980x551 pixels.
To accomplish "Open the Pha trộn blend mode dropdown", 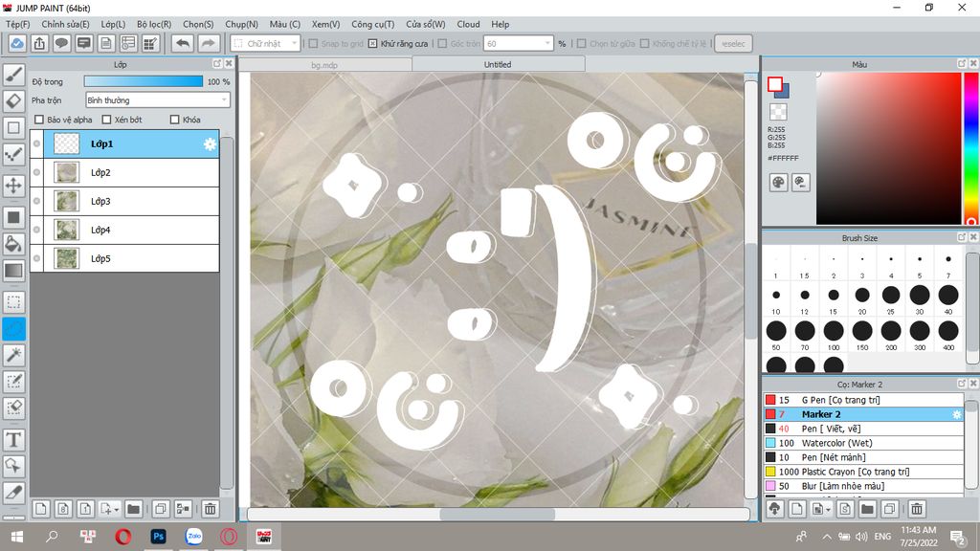I will point(158,99).
